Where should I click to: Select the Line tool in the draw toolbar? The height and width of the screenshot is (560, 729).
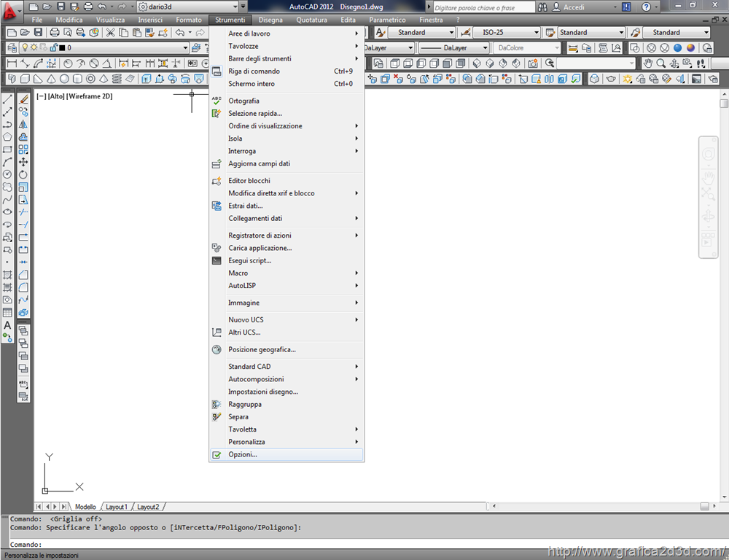pyautogui.click(x=7, y=99)
